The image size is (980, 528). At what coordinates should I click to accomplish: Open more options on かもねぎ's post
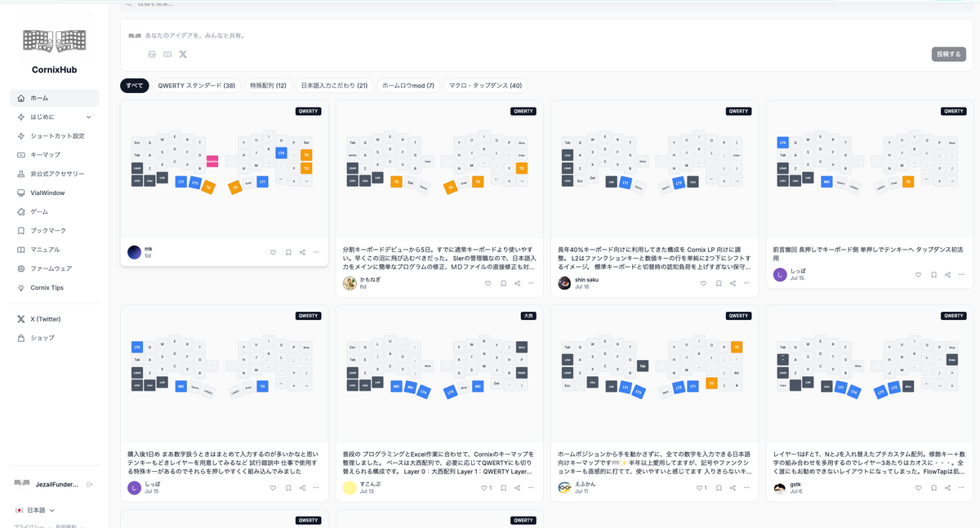532,283
